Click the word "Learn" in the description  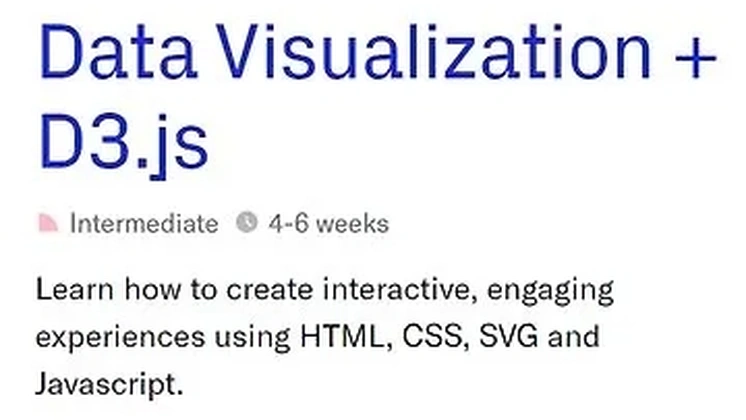71,291
